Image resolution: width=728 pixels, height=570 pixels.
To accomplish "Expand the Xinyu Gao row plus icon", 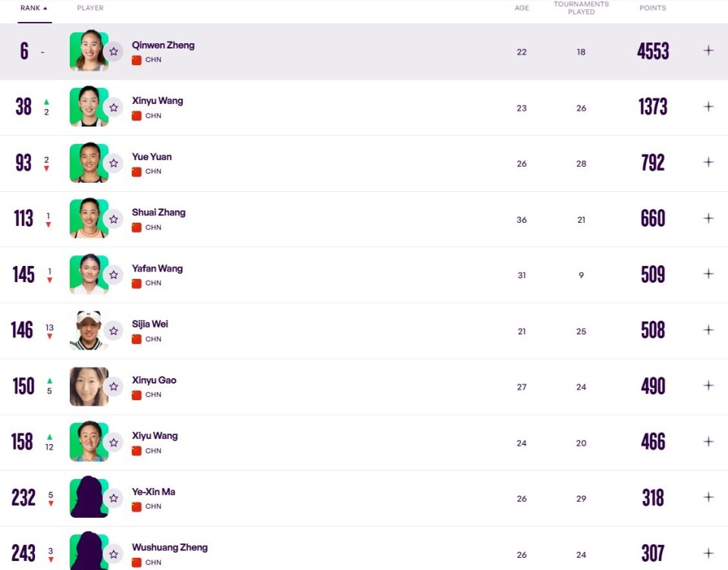I will coord(708,386).
